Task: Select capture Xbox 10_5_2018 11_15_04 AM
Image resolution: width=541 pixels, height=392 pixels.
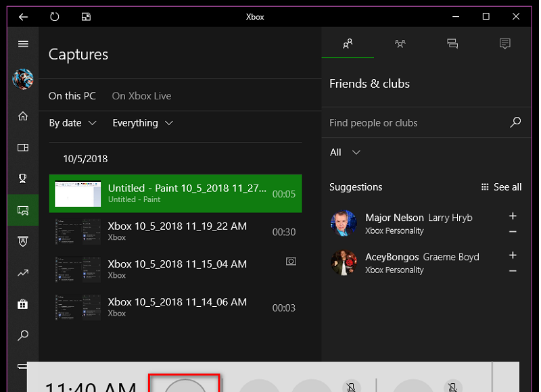Action: tap(175, 270)
